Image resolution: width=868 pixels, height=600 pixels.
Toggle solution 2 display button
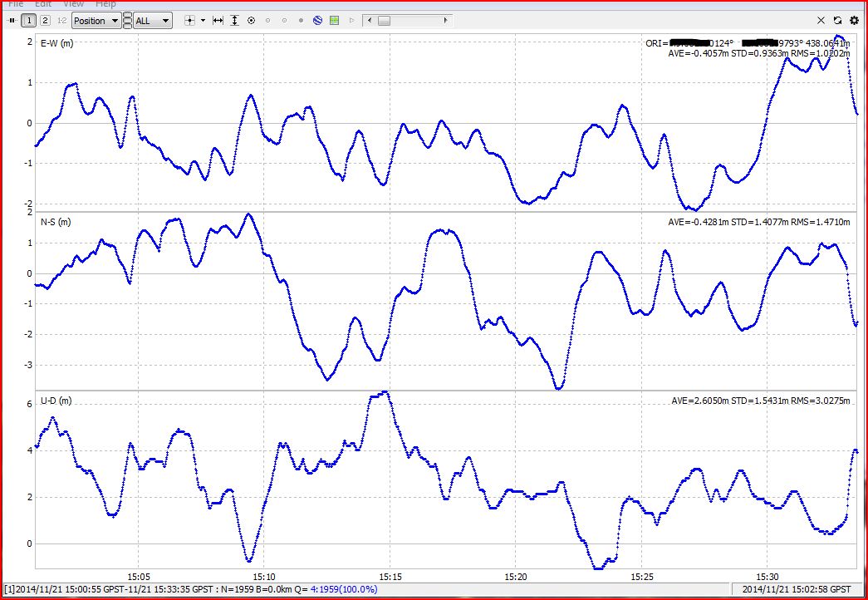[45, 20]
